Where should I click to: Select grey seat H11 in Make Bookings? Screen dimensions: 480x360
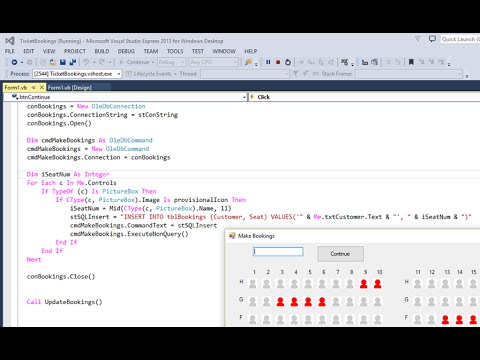click(x=417, y=284)
